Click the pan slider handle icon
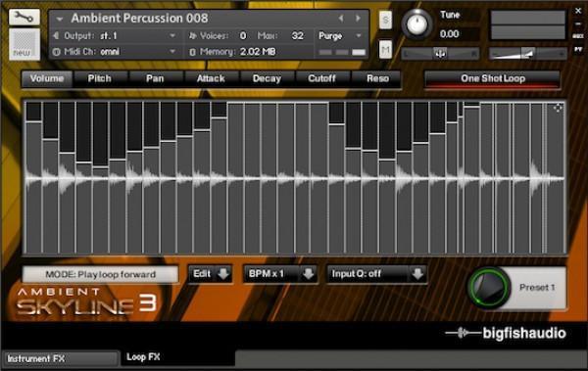 click(440, 53)
